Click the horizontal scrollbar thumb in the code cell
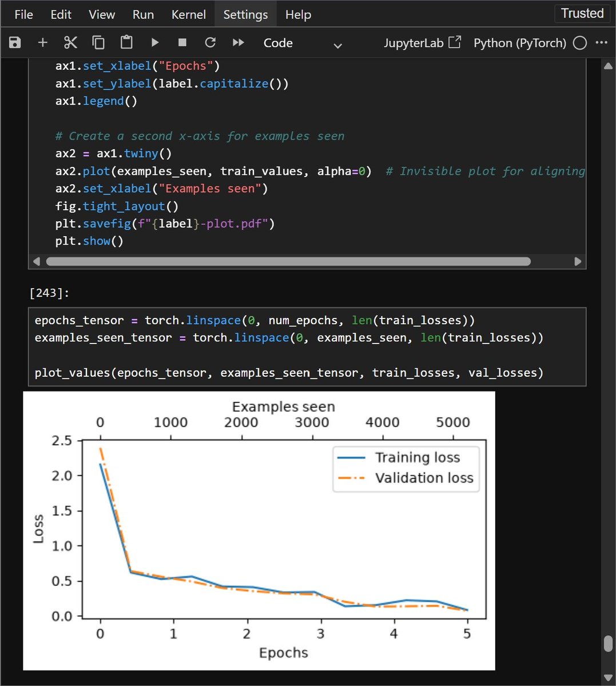616x686 pixels. tap(288, 261)
